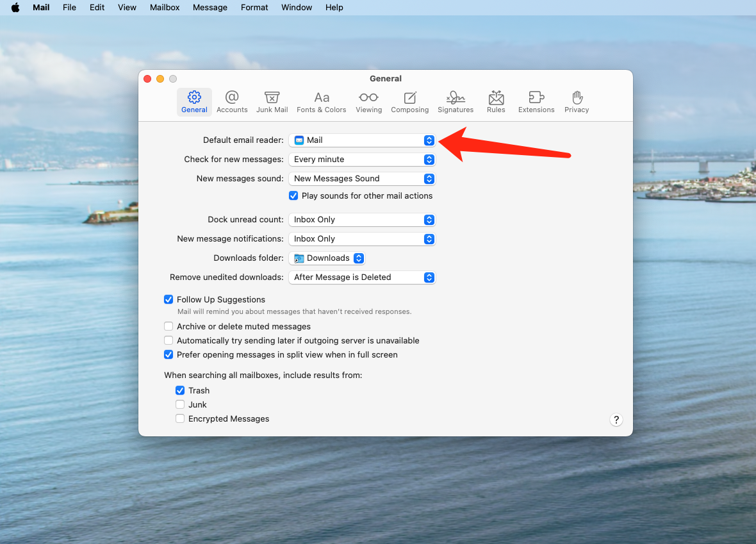Image resolution: width=756 pixels, height=544 pixels.
Task: Click the Mail will remind you description text
Action: click(295, 311)
